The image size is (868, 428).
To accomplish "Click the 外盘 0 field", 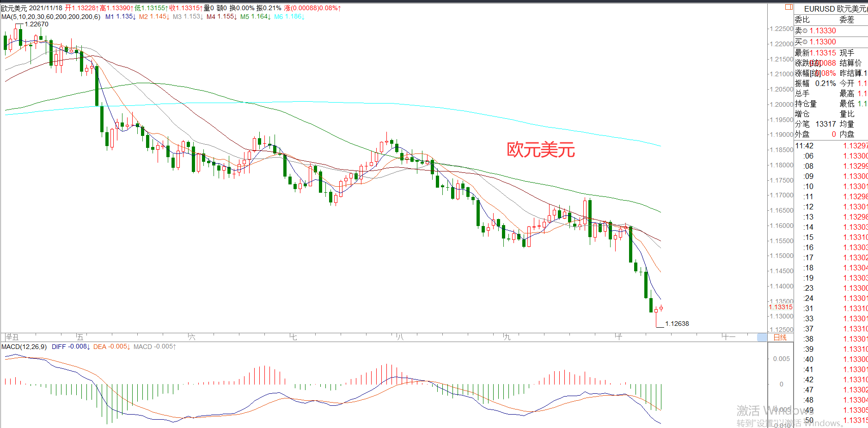I will coord(815,135).
